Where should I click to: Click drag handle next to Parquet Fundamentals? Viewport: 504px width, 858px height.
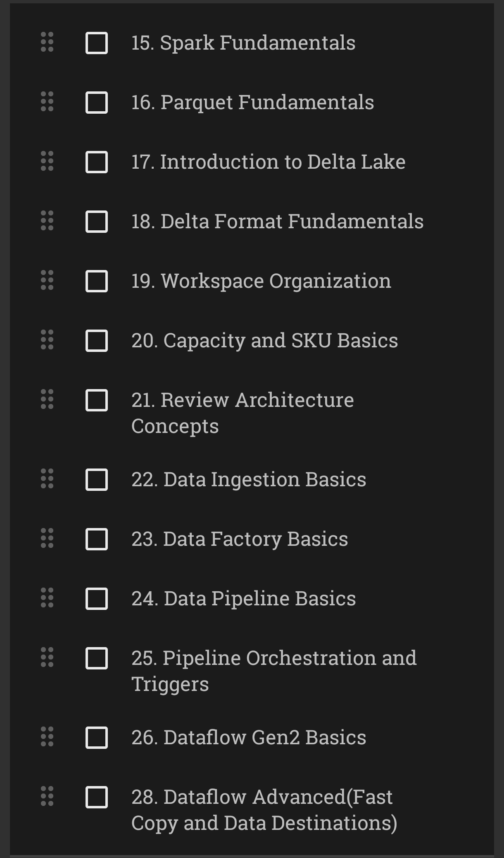47,102
